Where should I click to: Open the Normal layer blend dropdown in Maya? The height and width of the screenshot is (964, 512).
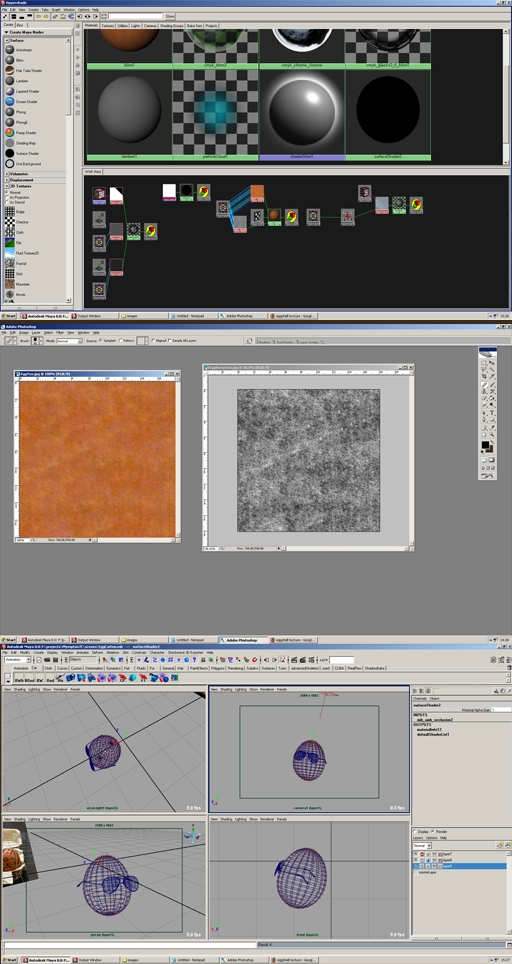(x=422, y=846)
